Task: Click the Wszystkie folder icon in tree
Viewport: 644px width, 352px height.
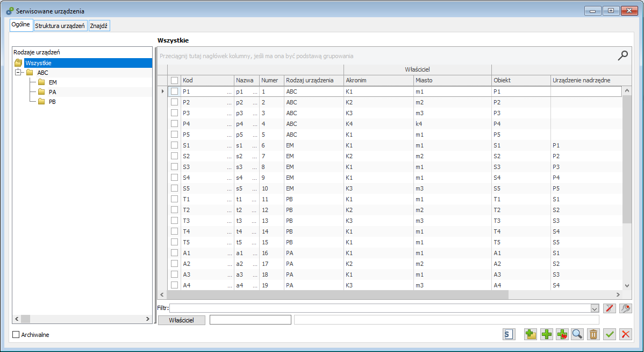Action: tap(18, 63)
